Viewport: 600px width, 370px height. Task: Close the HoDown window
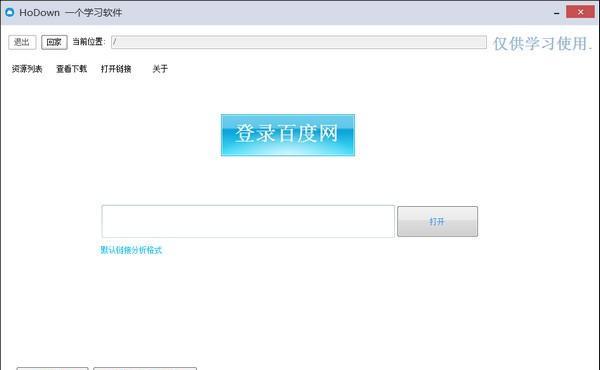580,12
